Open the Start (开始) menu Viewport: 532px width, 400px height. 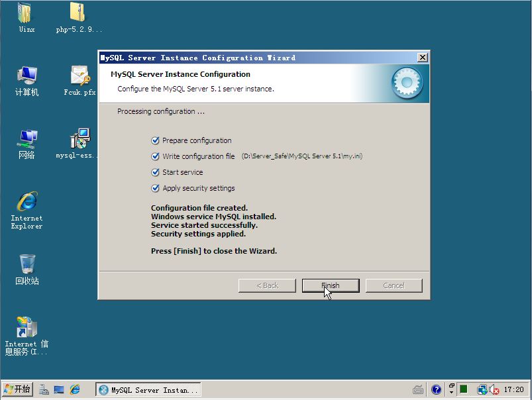(x=18, y=389)
